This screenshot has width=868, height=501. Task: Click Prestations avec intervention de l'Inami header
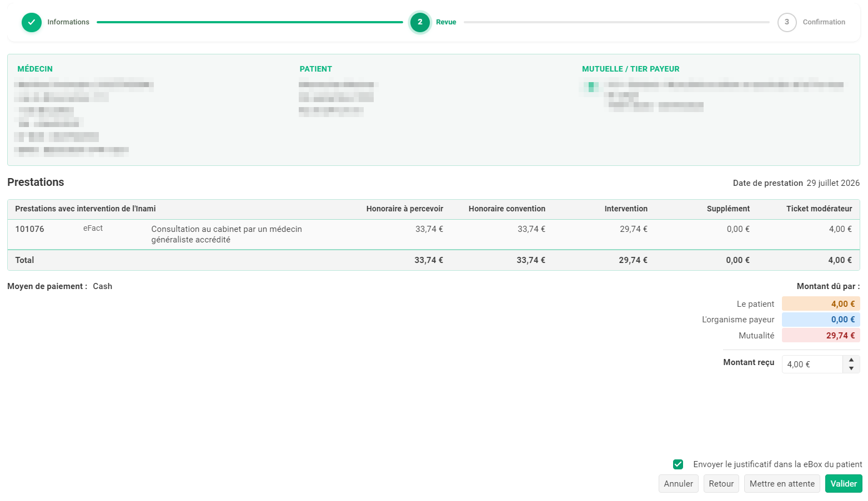[86, 209]
